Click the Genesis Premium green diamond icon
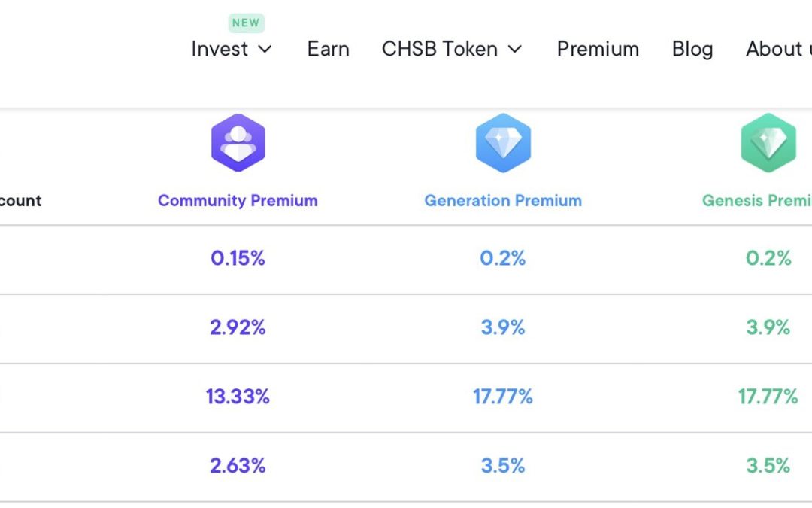Viewport: 812px width, 508px height. [768, 142]
